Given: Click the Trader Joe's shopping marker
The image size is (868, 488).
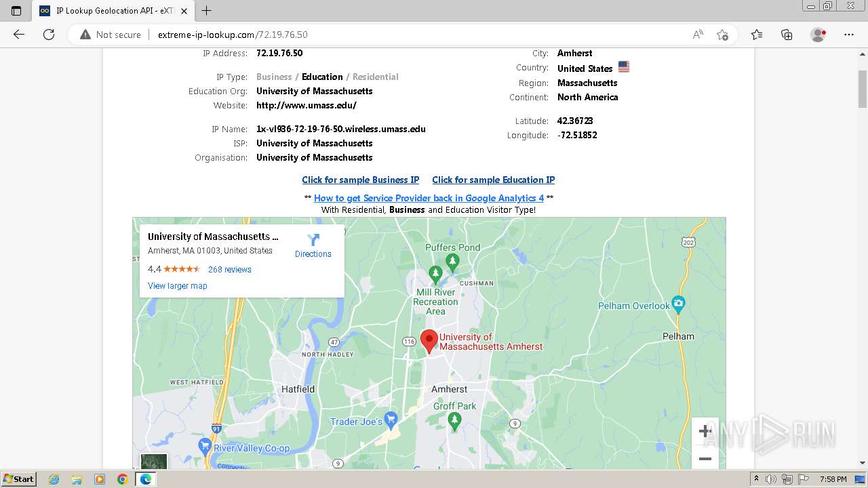Looking at the screenshot, I should coord(391,420).
